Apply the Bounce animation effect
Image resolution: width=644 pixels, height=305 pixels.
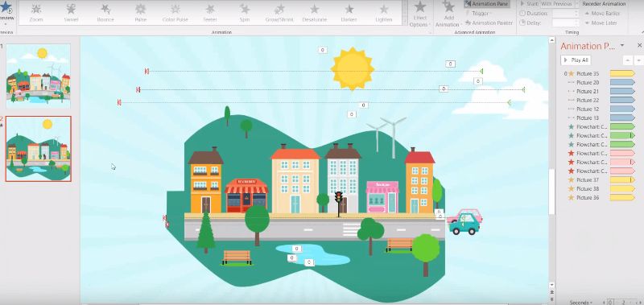(105, 12)
